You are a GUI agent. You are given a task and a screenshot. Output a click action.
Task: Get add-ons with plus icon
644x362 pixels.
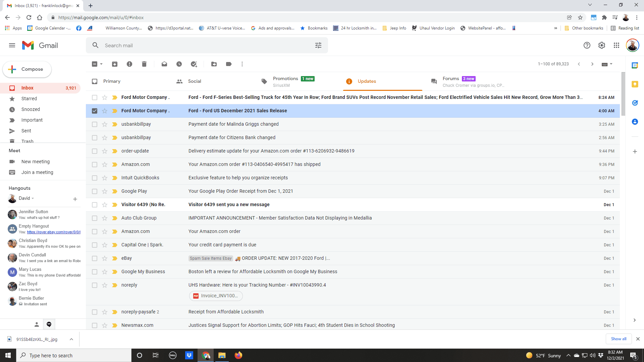point(635,152)
